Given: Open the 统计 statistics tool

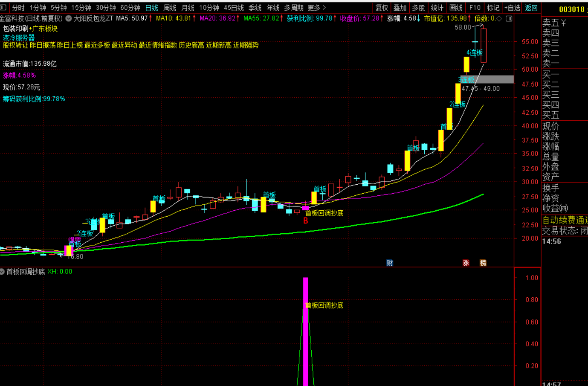Looking at the screenshot, I should point(437,8).
